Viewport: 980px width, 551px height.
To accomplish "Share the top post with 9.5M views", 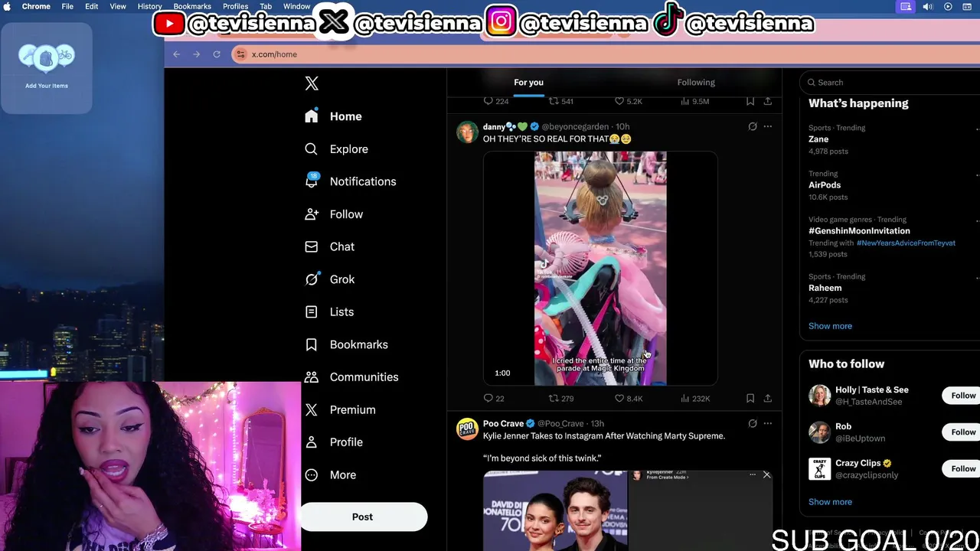I will (x=768, y=101).
